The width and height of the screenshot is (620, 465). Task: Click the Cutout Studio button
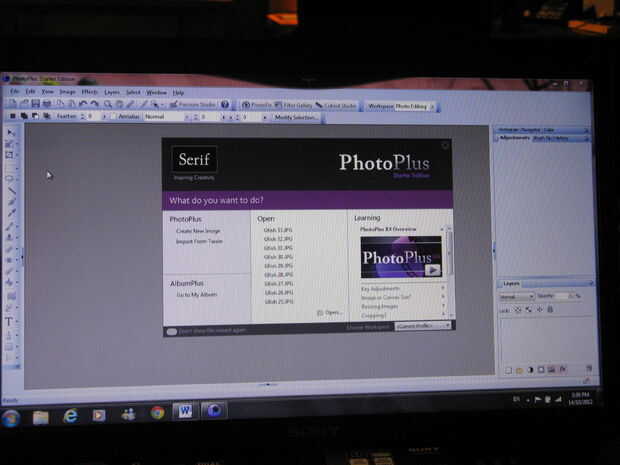click(x=336, y=106)
